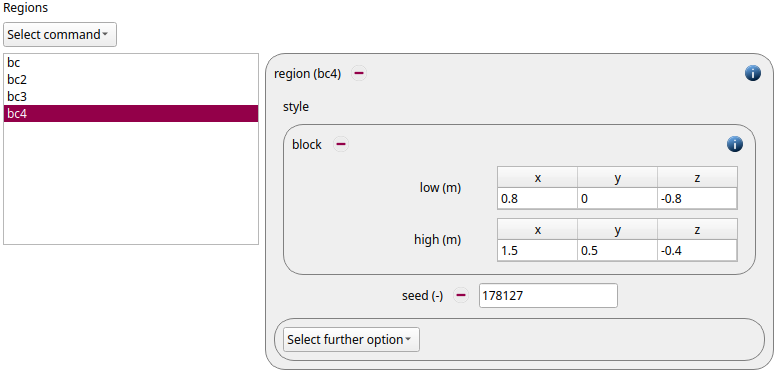This screenshot has height=374, width=778.
Task: Click y column header of high table
Action: coord(617,230)
